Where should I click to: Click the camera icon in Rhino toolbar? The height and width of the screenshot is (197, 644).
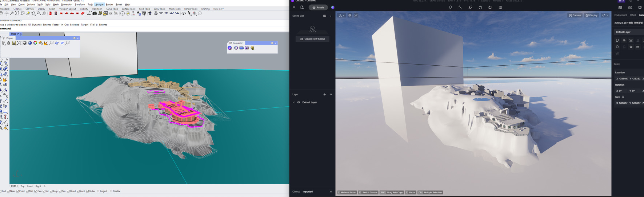(x=95, y=13)
